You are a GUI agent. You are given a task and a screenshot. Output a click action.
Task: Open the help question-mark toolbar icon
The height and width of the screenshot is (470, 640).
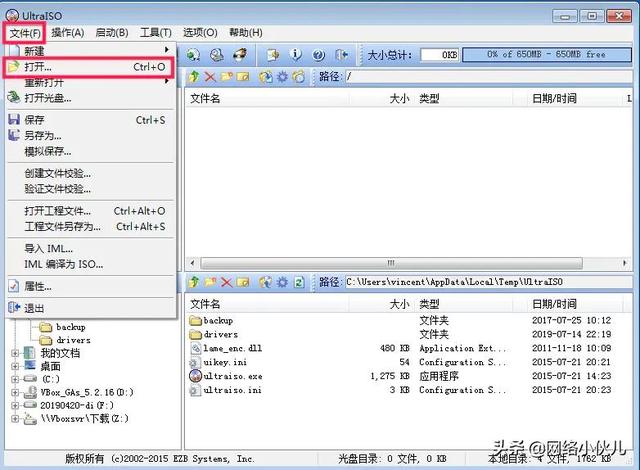[318, 55]
